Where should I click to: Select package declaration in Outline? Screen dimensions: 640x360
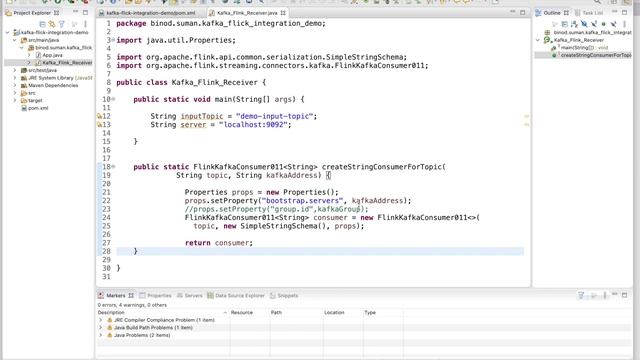point(592,32)
